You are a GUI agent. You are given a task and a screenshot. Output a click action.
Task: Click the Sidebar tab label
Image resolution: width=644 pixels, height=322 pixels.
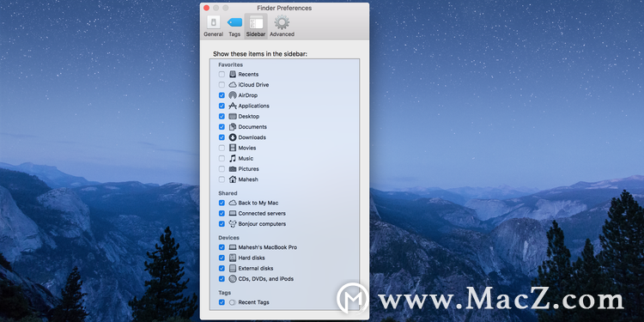(x=256, y=34)
